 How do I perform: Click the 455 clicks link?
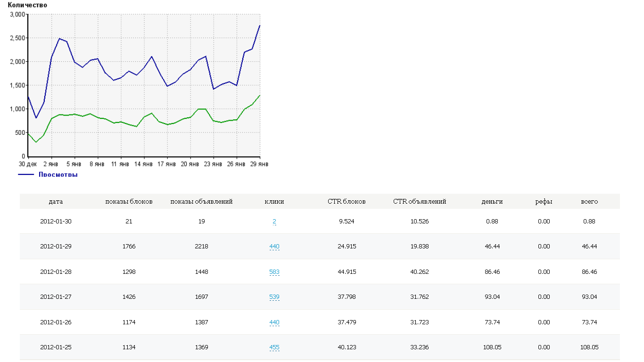[x=274, y=347]
